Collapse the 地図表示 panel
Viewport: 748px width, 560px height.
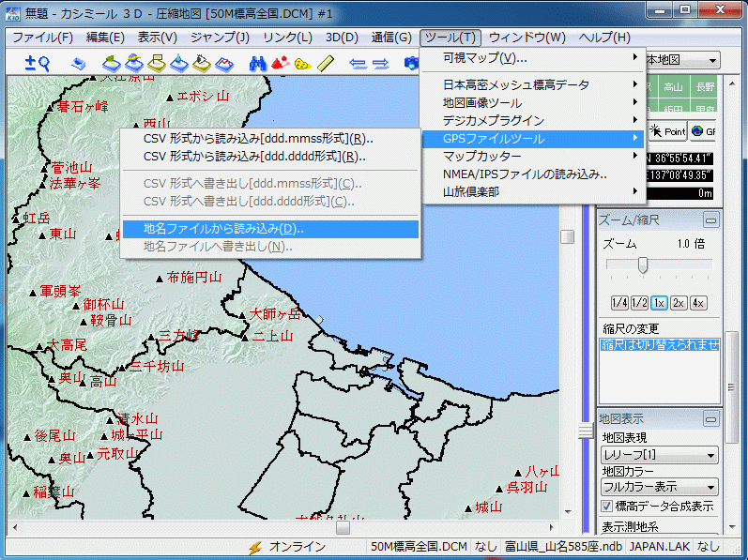coord(710,418)
